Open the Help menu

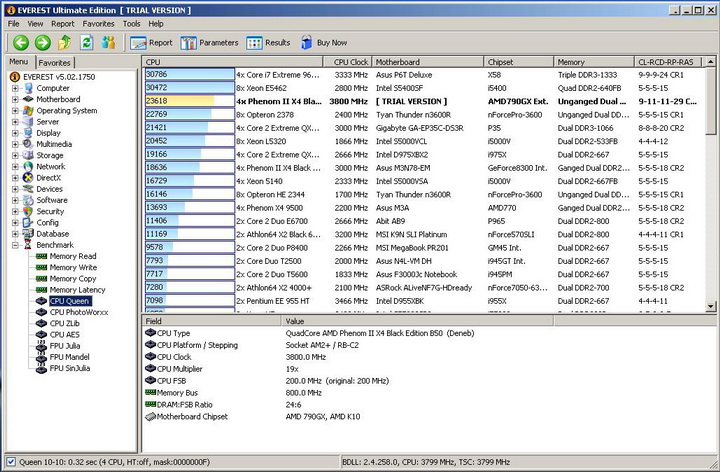point(156,23)
